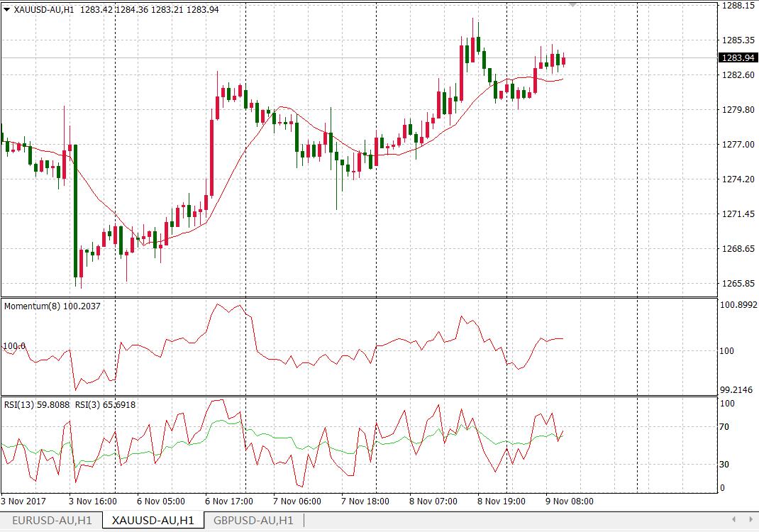Click the RSI(13) 59.8088 indicator label
Screen dimensions: 759x532
tap(37, 405)
